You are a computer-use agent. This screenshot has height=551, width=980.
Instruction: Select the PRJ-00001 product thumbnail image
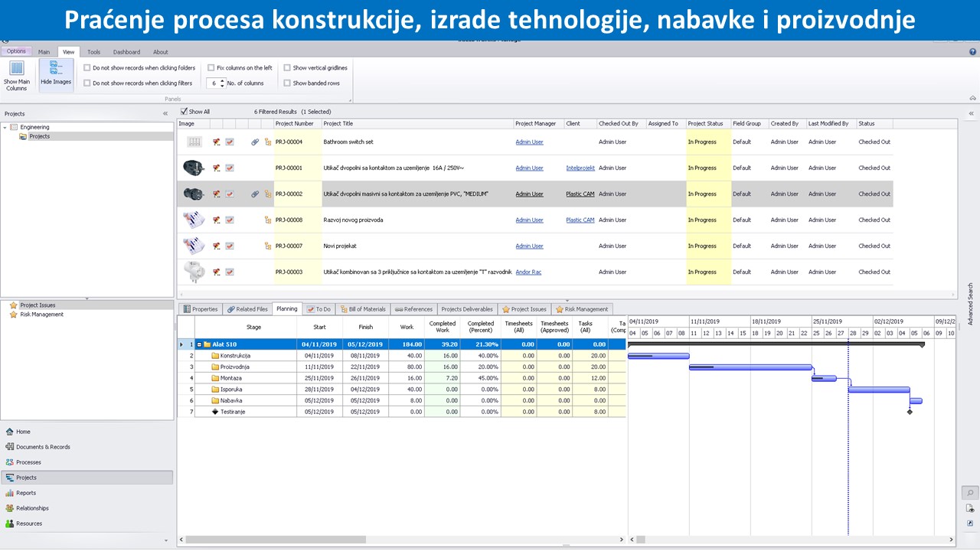pyautogui.click(x=194, y=168)
